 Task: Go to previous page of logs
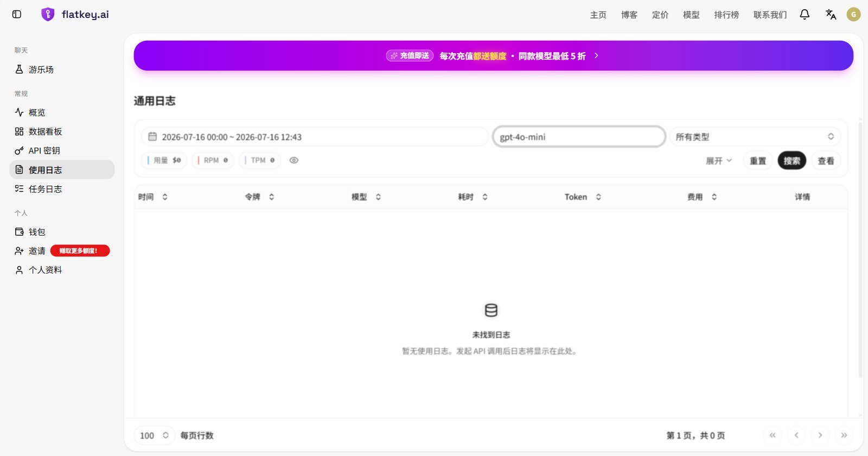tap(796, 435)
